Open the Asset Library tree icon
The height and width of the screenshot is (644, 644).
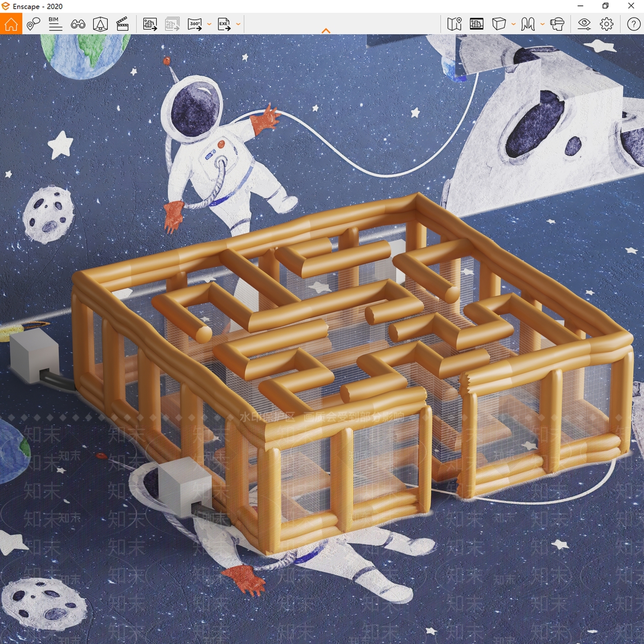click(100, 24)
